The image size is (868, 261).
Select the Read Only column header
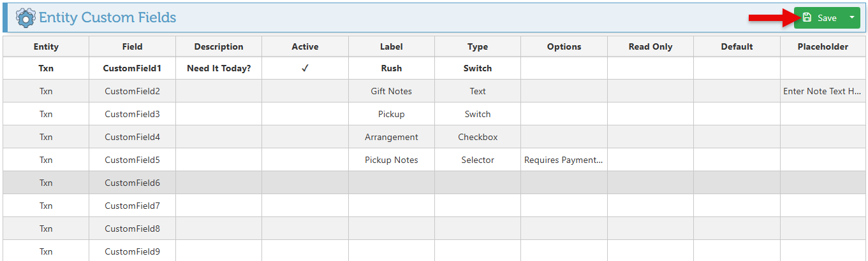tap(650, 46)
